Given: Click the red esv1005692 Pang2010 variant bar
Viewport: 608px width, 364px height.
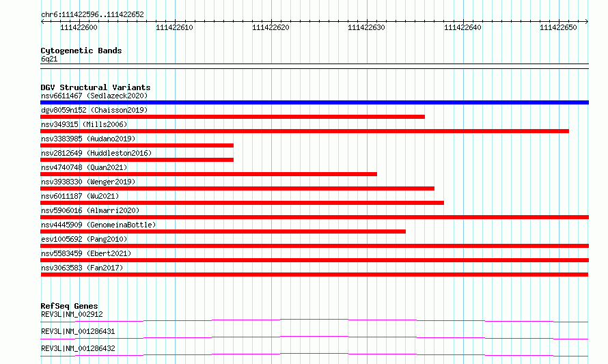Looking at the screenshot, I should pos(314,246).
